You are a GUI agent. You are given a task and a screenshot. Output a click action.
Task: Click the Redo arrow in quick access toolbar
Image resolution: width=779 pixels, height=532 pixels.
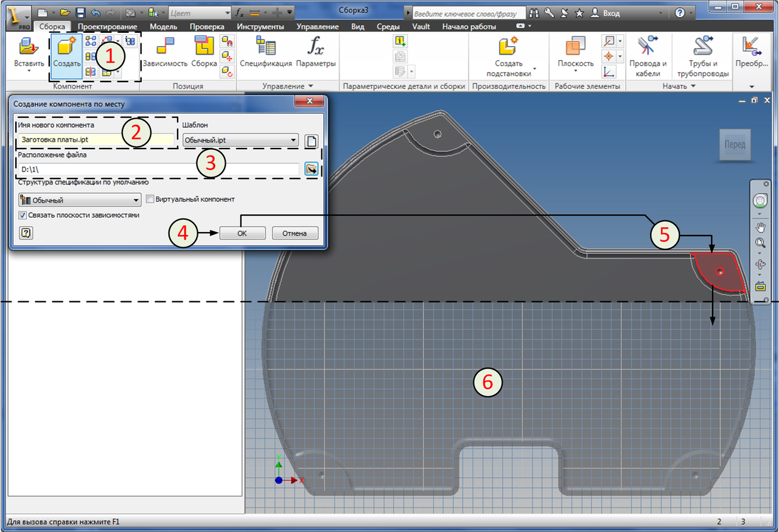point(110,12)
